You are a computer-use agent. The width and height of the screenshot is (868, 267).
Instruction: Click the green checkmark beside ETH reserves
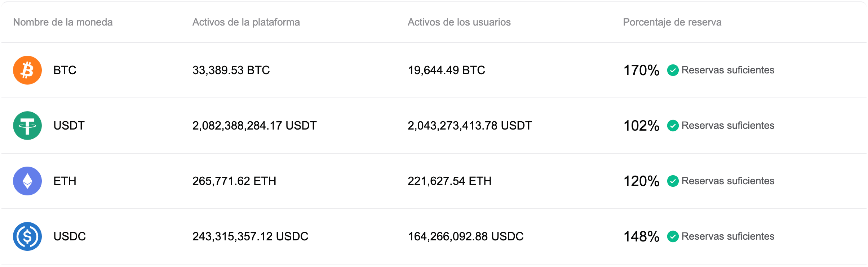673,181
